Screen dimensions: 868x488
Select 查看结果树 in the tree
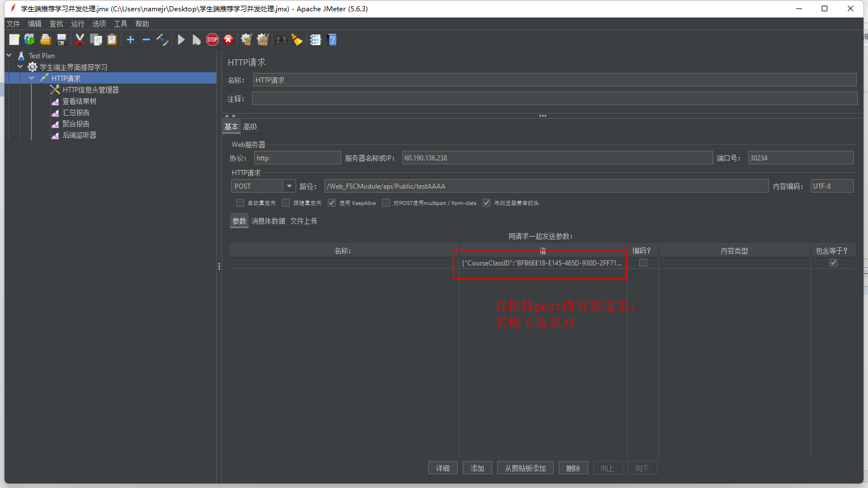[79, 101]
